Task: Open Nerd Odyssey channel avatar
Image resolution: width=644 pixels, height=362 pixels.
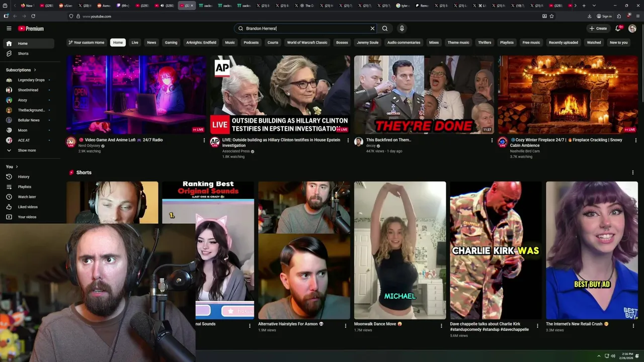Action: pos(71,142)
